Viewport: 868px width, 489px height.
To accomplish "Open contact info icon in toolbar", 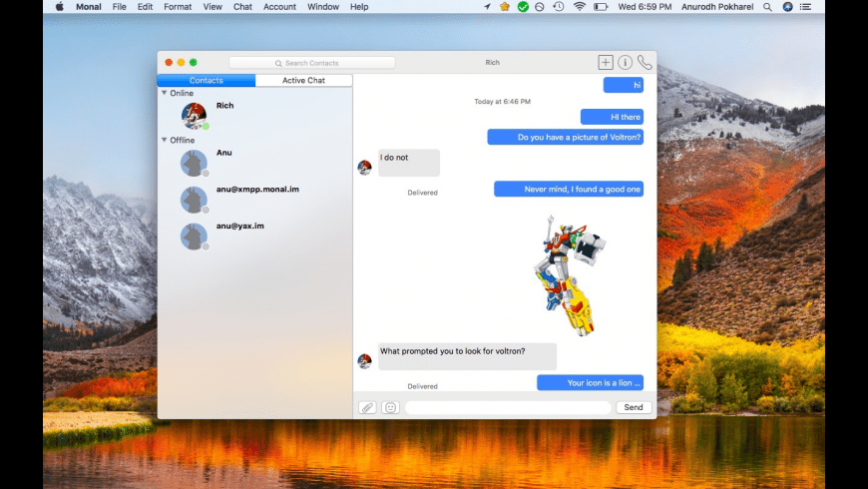I will click(625, 62).
